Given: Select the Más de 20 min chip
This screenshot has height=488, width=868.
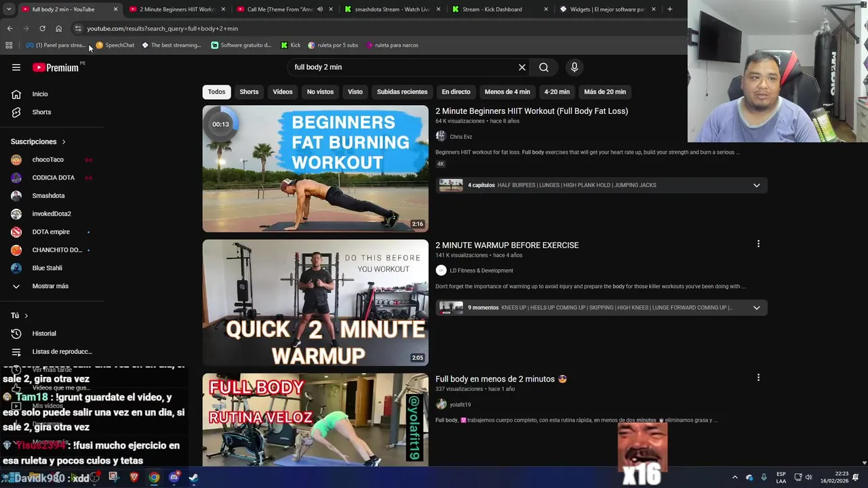Looking at the screenshot, I should coord(605,91).
